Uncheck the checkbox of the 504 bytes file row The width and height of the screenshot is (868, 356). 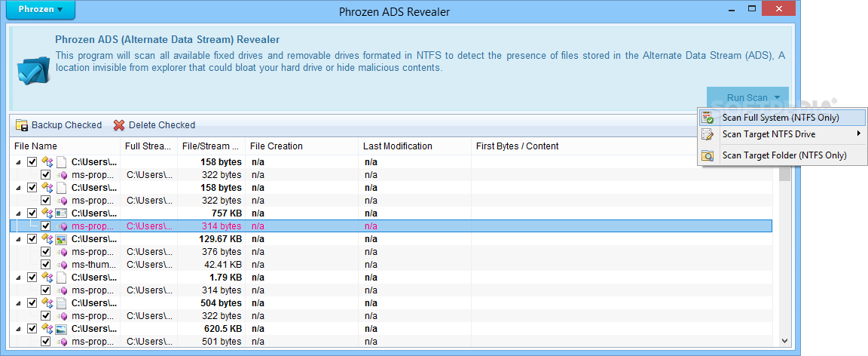[x=32, y=302]
